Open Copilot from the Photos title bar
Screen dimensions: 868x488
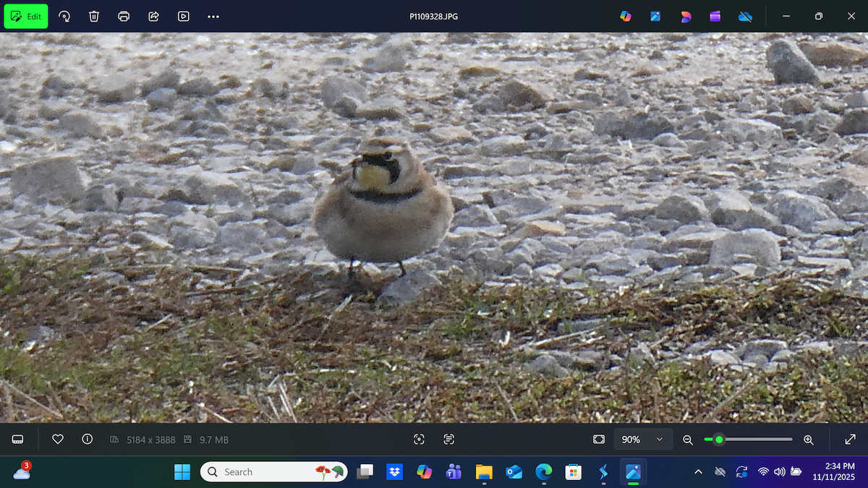pyautogui.click(x=626, y=16)
